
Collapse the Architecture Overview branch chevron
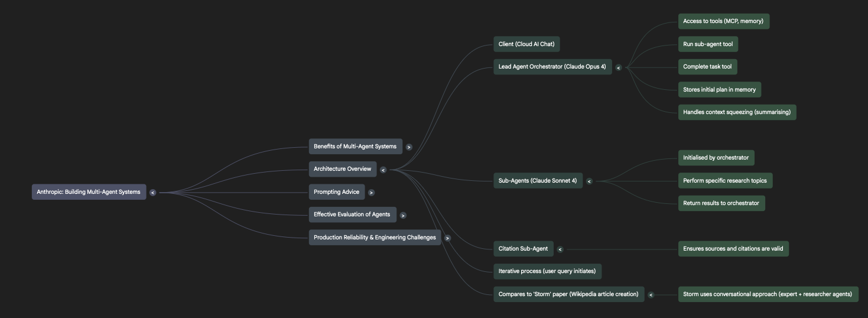click(x=383, y=170)
